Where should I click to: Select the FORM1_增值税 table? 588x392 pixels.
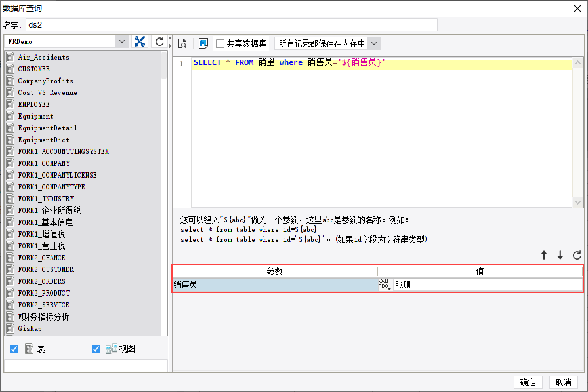41,234
